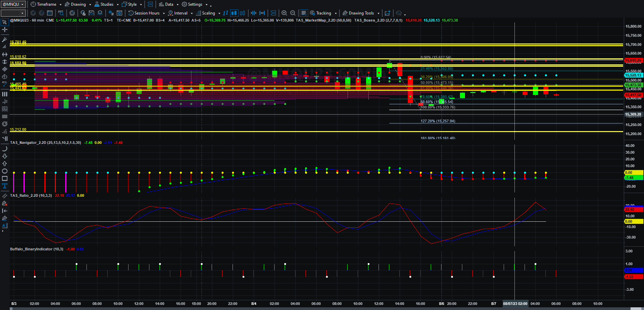Click the zoom in magnifier icon

point(284,13)
